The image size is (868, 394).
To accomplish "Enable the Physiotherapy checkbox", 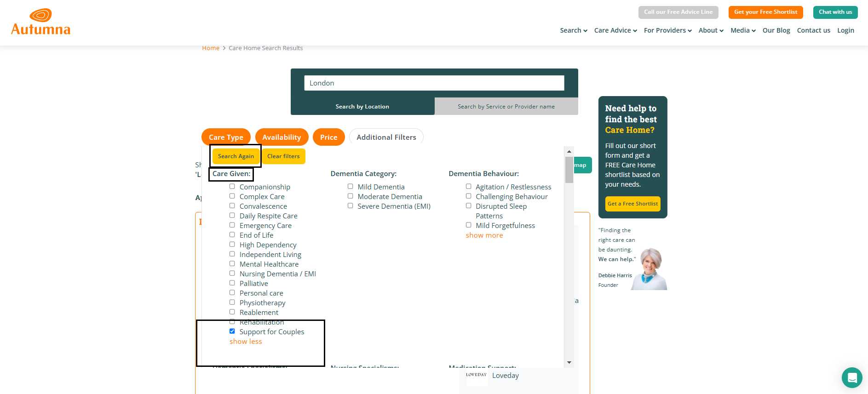I will (x=232, y=303).
